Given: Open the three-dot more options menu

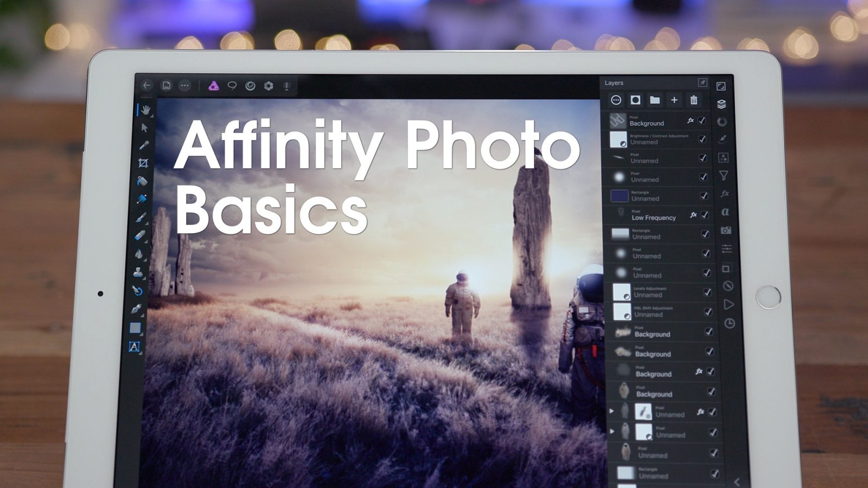Looking at the screenshot, I should tap(184, 86).
